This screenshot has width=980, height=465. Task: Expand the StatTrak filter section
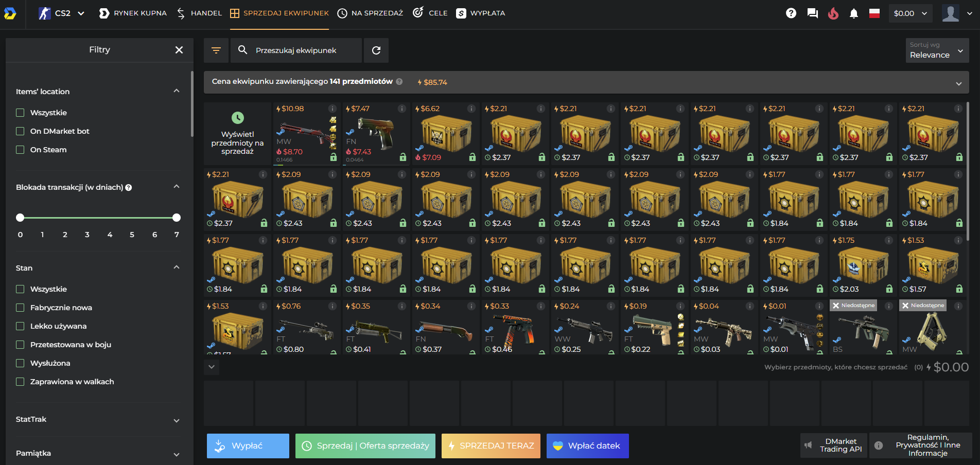point(177,420)
